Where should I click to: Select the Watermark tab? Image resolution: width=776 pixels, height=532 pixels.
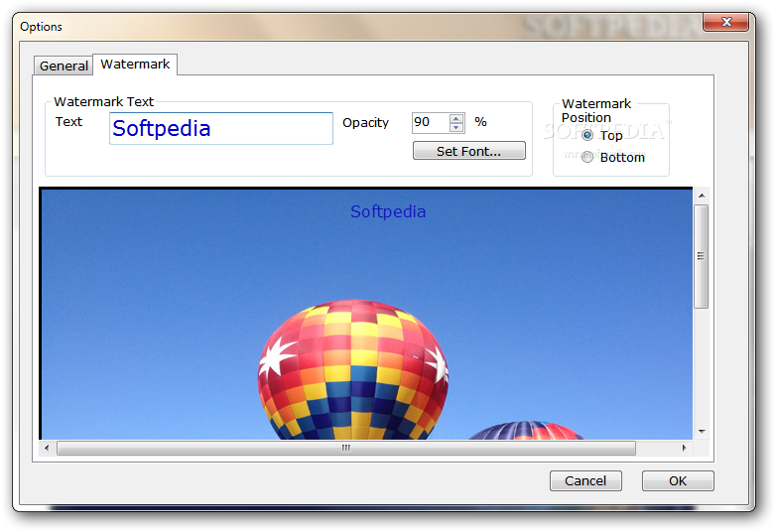click(x=135, y=65)
